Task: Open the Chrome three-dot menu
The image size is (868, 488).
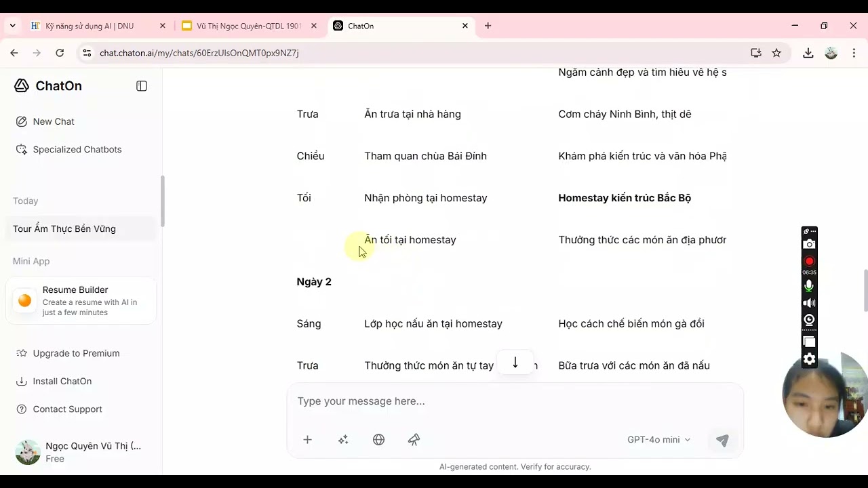Action: coord(853,53)
